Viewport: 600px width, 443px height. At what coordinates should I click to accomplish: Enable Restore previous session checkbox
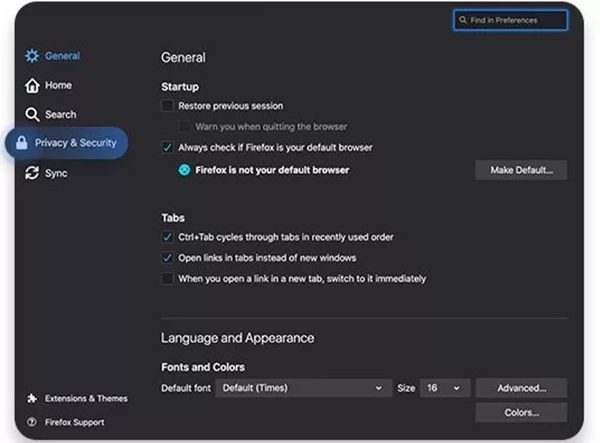167,106
